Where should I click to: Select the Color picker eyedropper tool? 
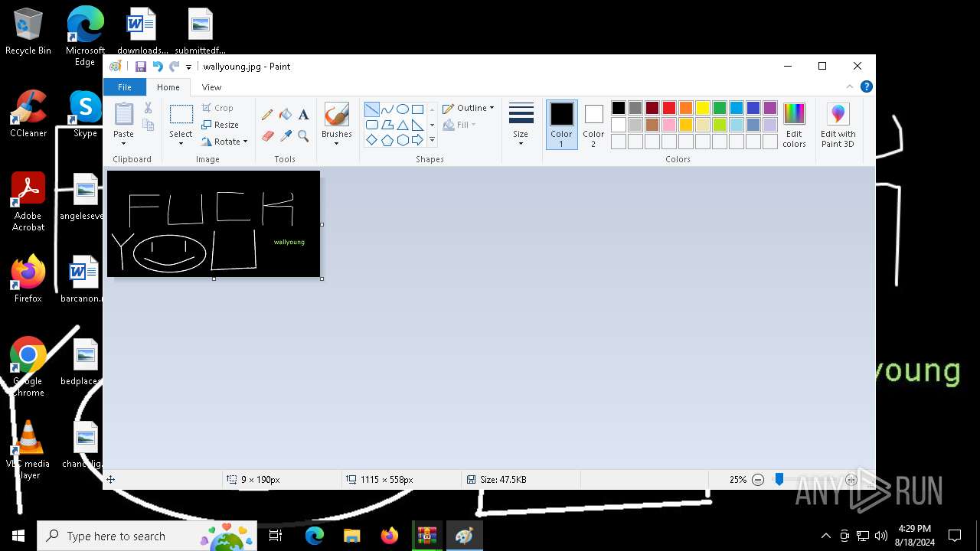tap(286, 135)
